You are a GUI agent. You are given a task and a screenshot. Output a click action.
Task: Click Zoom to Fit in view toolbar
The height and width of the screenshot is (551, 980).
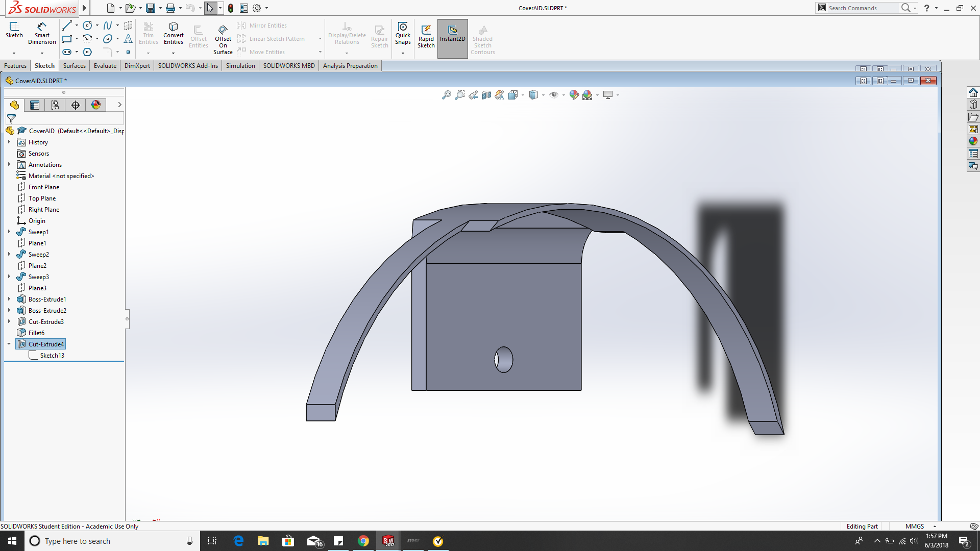[447, 95]
